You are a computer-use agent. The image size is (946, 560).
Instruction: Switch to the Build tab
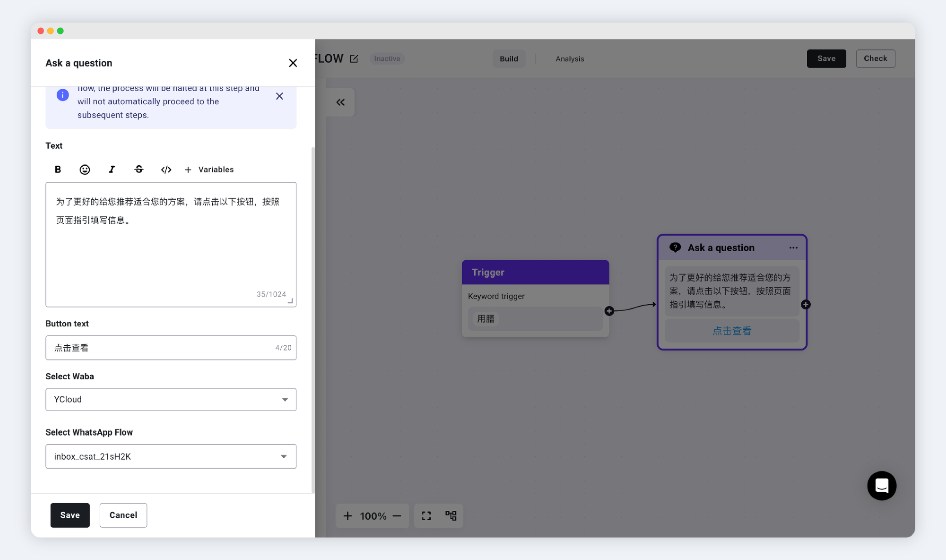[509, 59]
